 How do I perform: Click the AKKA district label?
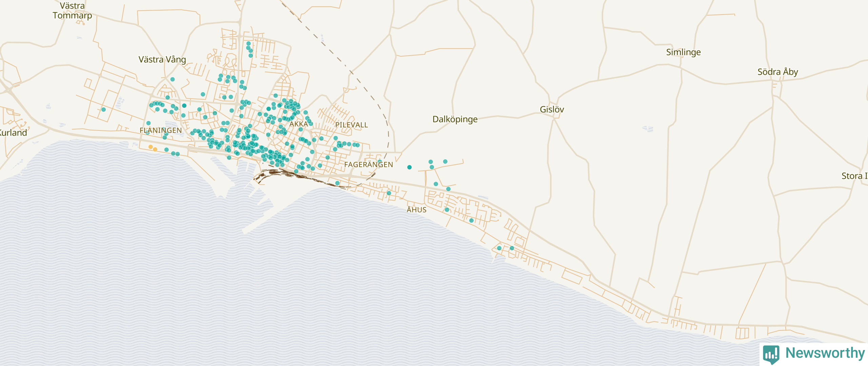[x=298, y=124]
